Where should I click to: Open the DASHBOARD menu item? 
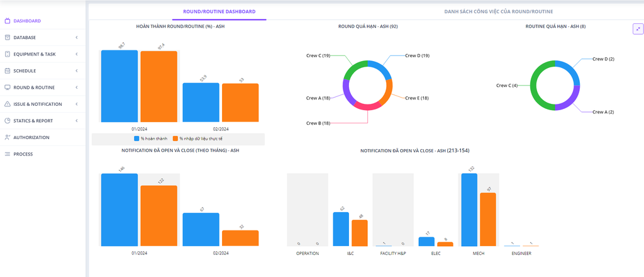[27, 21]
